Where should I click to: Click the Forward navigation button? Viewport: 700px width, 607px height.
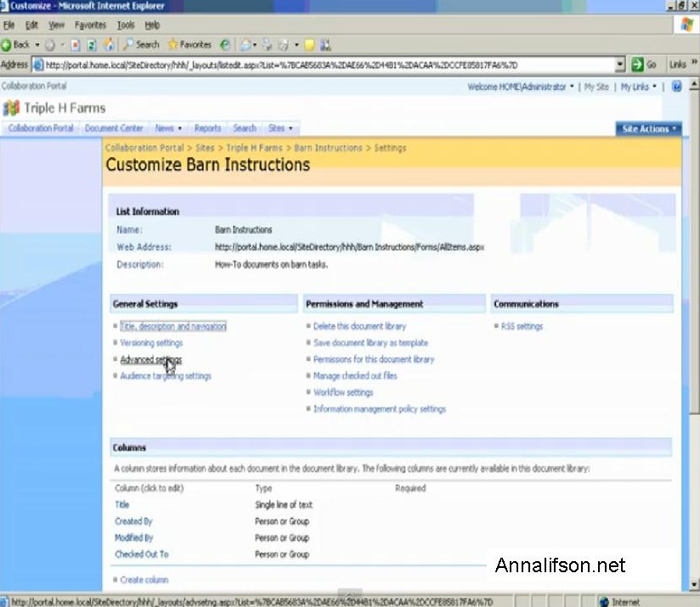50,45
